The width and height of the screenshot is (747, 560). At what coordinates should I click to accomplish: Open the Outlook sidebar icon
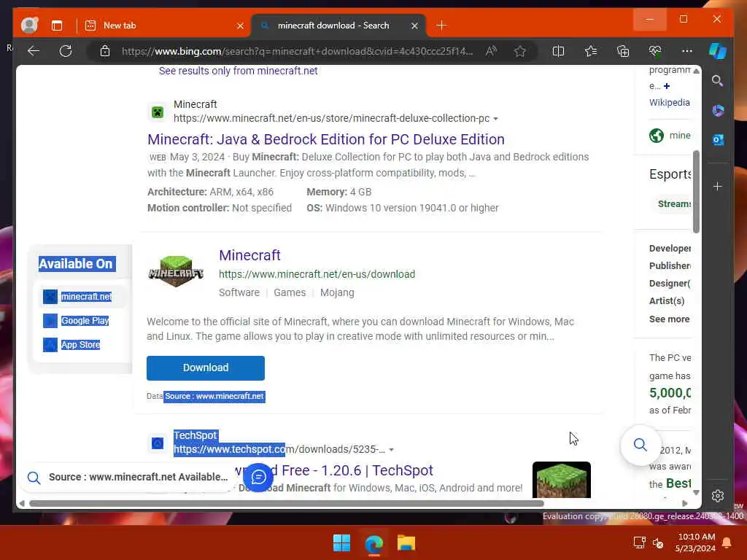(718, 139)
